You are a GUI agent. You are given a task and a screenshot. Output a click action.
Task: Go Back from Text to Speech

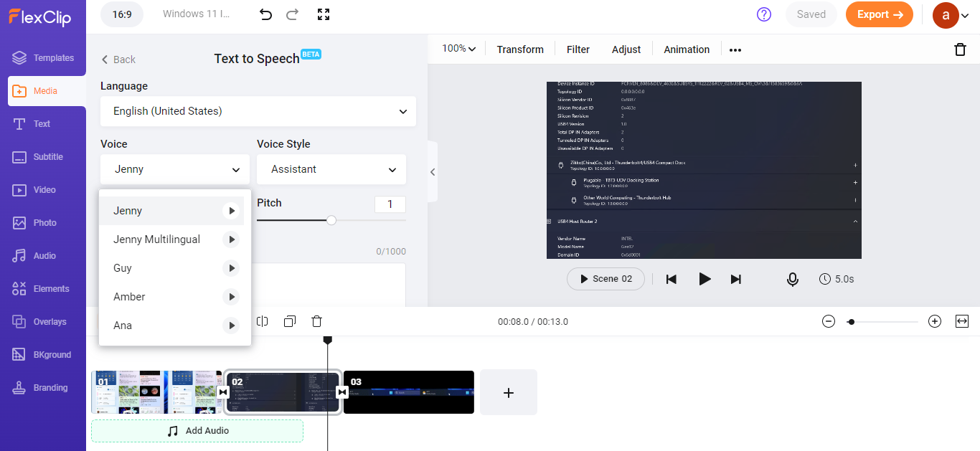[x=118, y=60]
